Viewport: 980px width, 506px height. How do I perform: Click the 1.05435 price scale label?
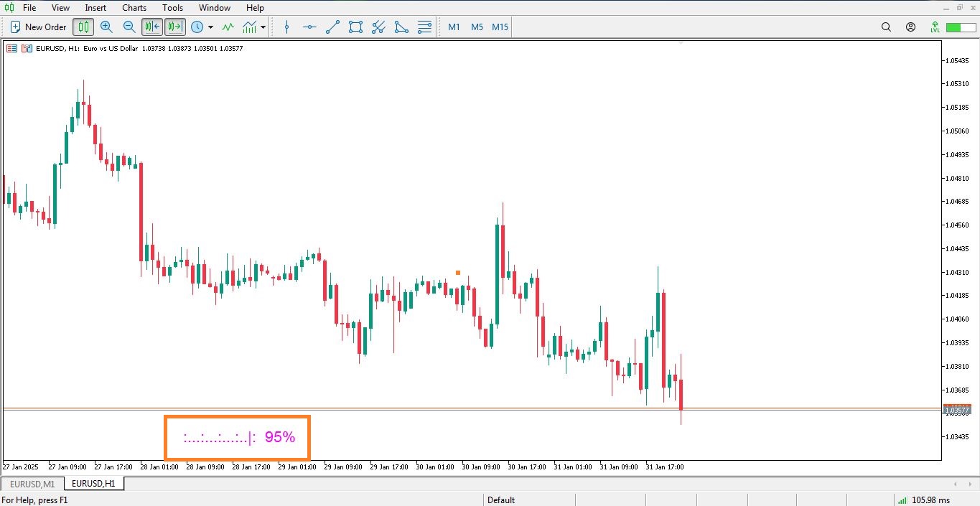coord(958,60)
